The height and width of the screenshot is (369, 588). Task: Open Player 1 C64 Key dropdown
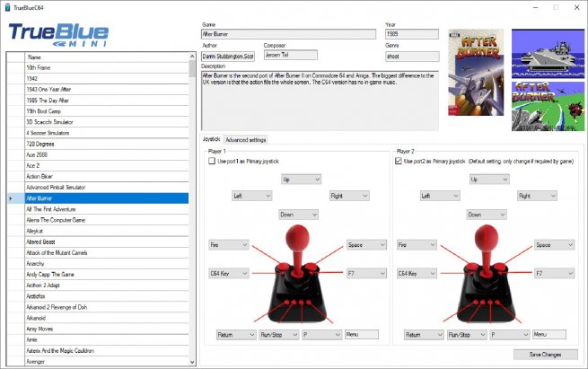click(x=229, y=273)
